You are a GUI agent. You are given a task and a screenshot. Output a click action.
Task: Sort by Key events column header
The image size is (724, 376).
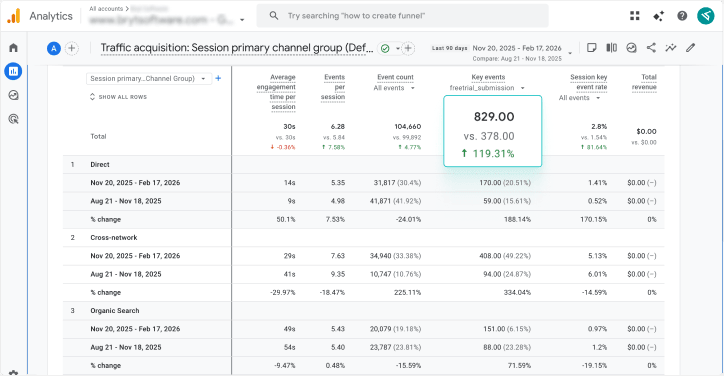pyautogui.click(x=488, y=77)
